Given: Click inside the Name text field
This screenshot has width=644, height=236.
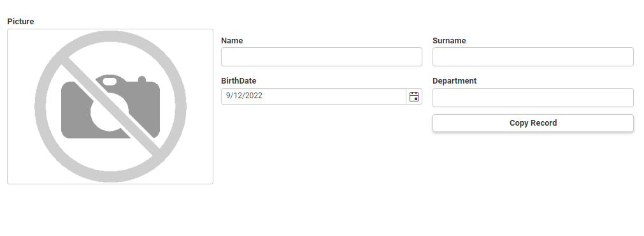Looking at the screenshot, I should (321, 57).
